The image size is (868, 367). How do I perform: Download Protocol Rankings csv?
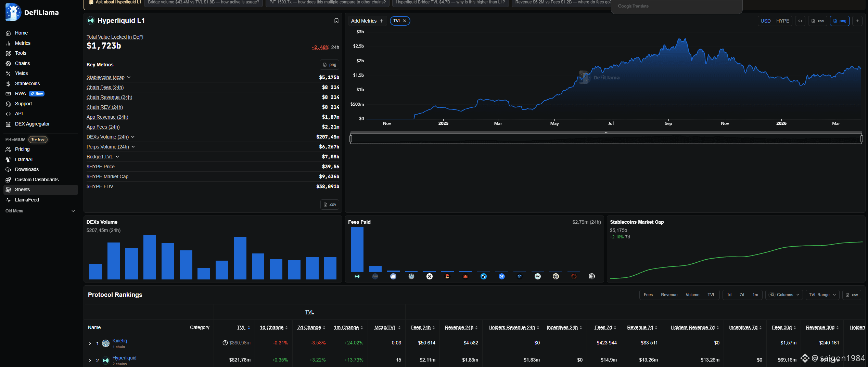(852, 295)
